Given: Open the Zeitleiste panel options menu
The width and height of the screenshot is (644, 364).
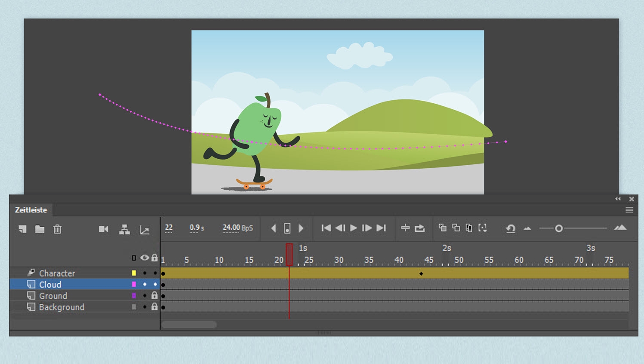Looking at the screenshot, I should [x=629, y=210].
